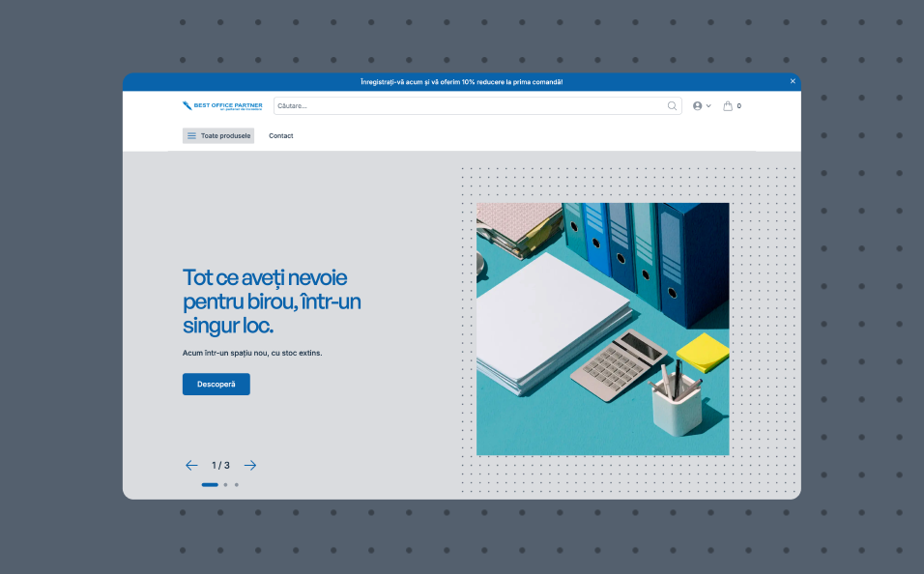Click the office supplies hero image
The image size is (924, 574).
[602, 329]
